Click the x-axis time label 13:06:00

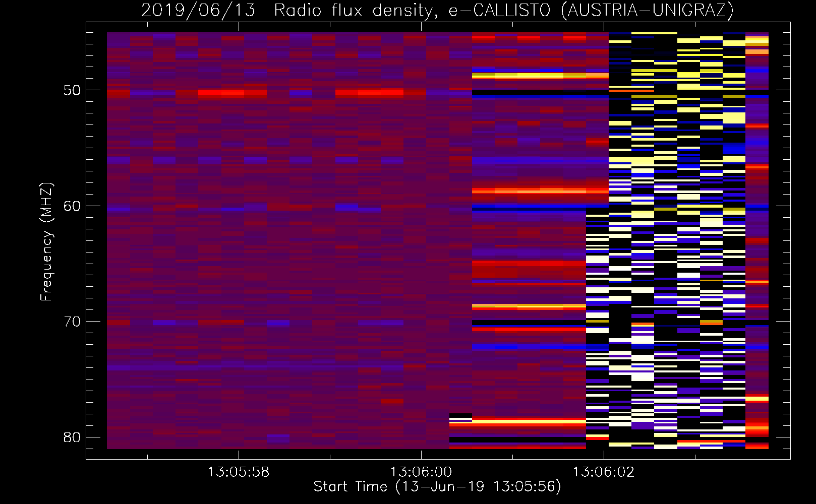click(x=421, y=472)
